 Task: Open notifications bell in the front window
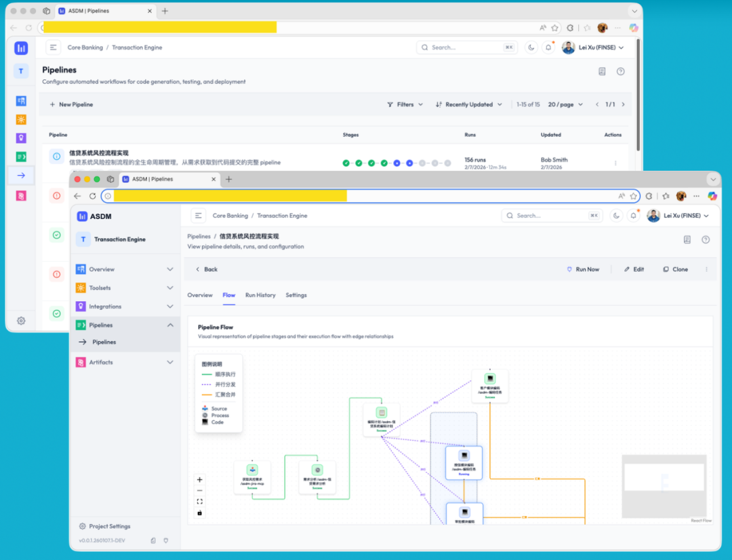633,216
